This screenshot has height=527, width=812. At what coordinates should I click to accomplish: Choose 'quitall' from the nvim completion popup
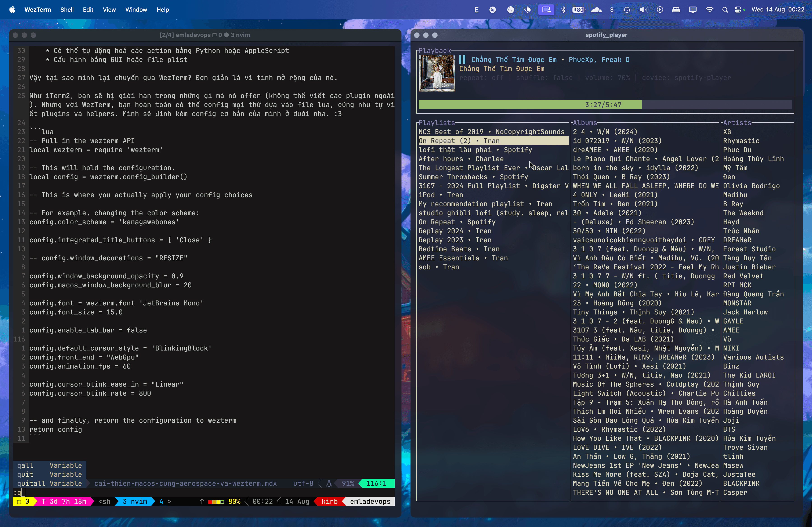tap(50, 483)
